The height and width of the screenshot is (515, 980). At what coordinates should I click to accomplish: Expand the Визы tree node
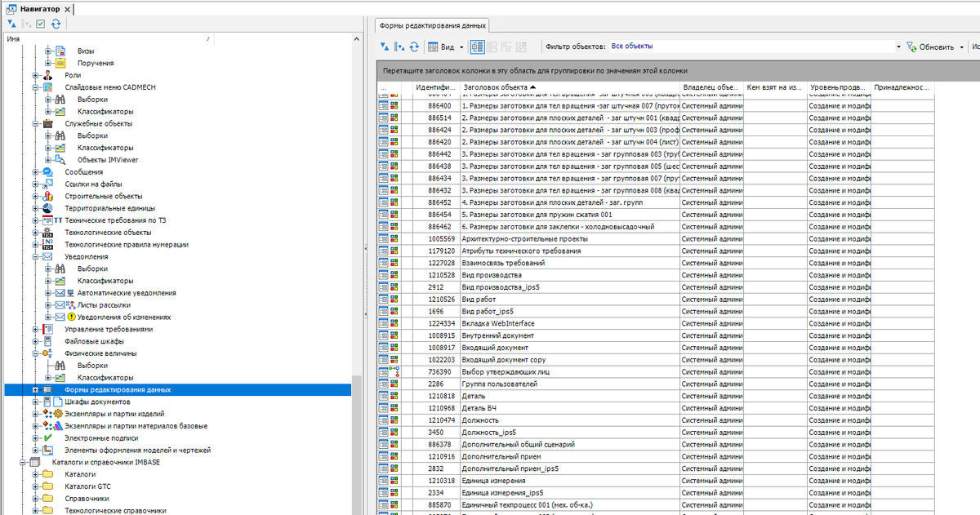point(48,51)
